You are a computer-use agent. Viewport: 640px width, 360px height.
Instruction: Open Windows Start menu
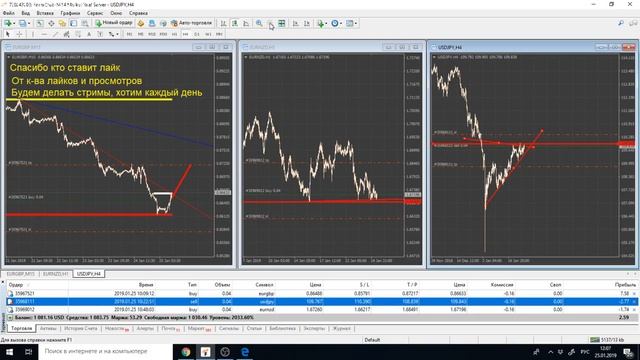tap(9, 351)
